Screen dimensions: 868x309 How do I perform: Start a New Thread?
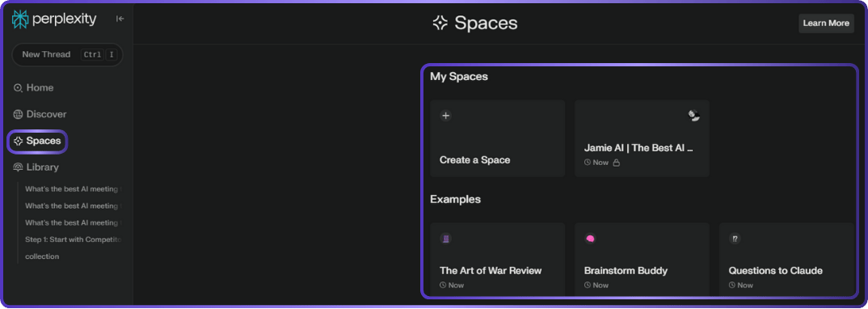tap(68, 54)
